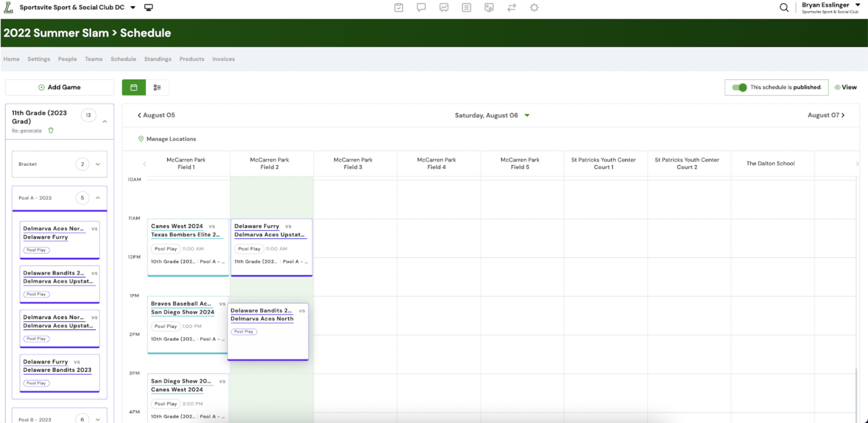Image resolution: width=868 pixels, height=423 pixels.
Task: Open the organization switcher dropdown arrow
Action: click(133, 7)
